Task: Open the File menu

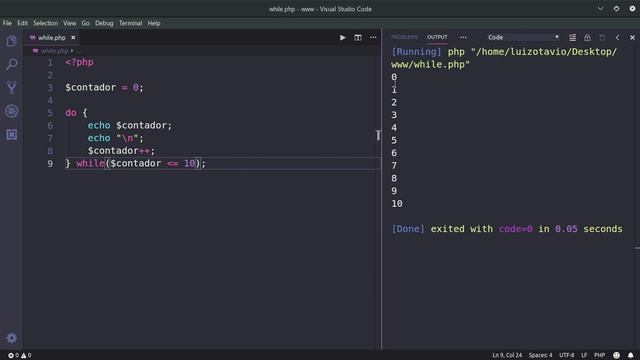Action: coord(7,23)
